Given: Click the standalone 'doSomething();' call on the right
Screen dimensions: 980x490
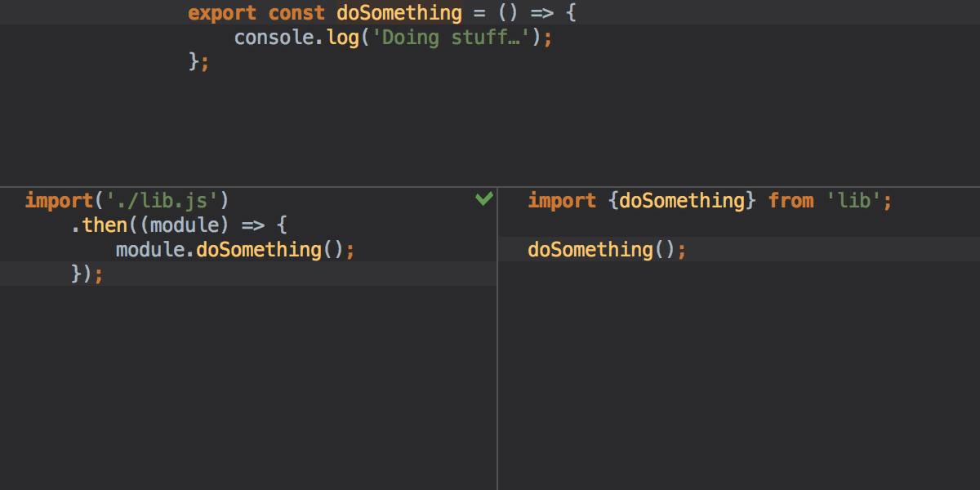Looking at the screenshot, I should tap(608, 249).
